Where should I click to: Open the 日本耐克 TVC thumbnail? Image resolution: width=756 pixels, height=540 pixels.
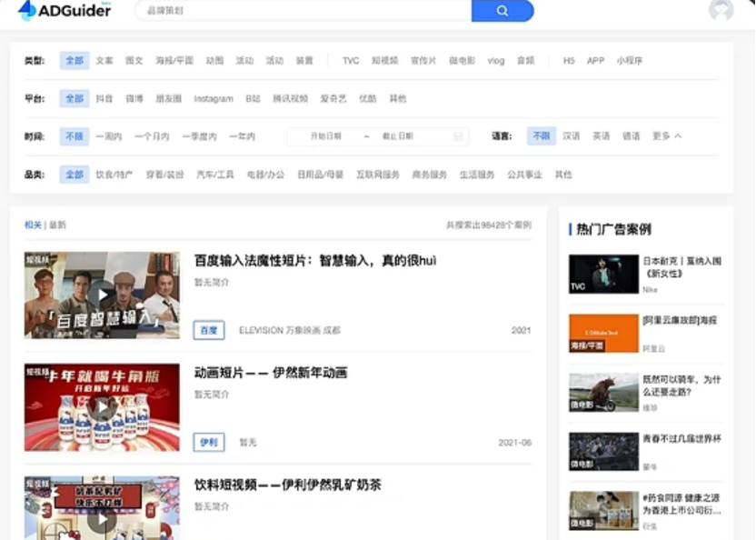603,275
